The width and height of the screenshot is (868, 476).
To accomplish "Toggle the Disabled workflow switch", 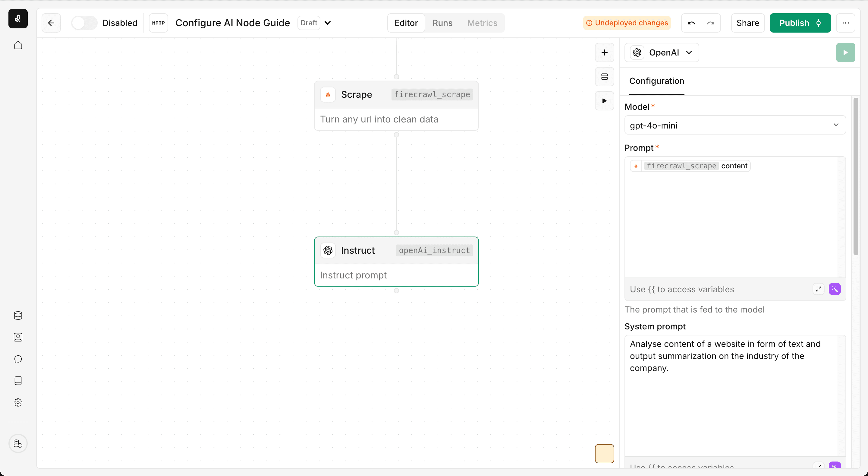I will pos(84,23).
